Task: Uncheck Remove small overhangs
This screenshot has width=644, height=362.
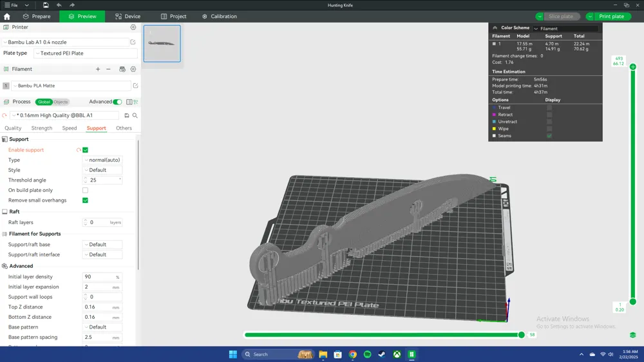Action: pos(86,200)
